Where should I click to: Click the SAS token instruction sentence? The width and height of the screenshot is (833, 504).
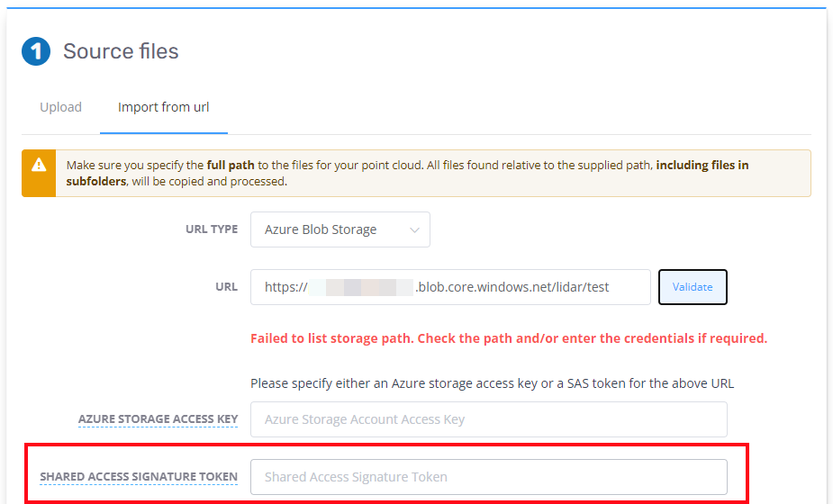[492, 383]
